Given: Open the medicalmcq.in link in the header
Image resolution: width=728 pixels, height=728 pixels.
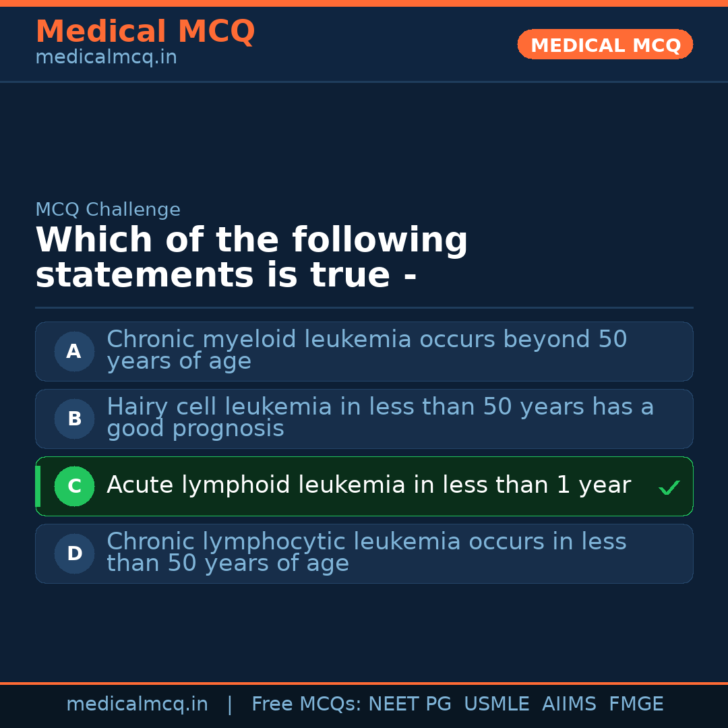Looking at the screenshot, I should click(x=106, y=58).
